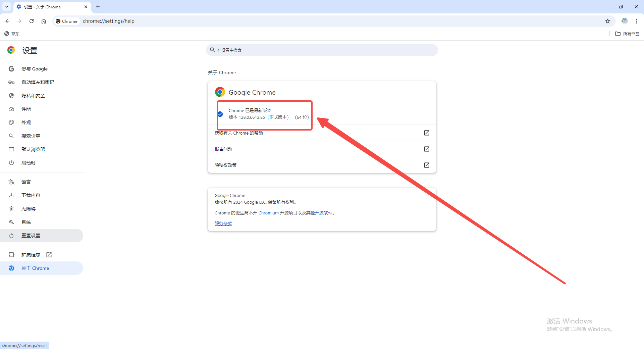Click the key icon for passwords
644x349 pixels.
[11, 82]
